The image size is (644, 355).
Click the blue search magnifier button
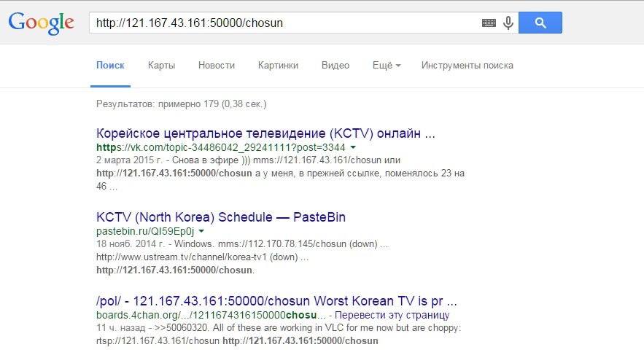[x=540, y=23]
